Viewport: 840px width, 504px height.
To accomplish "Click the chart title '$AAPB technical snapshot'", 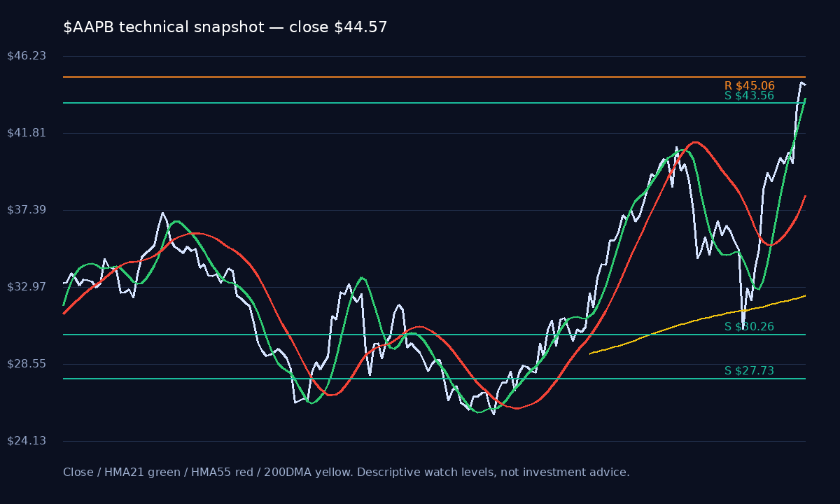I will (x=225, y=27).
